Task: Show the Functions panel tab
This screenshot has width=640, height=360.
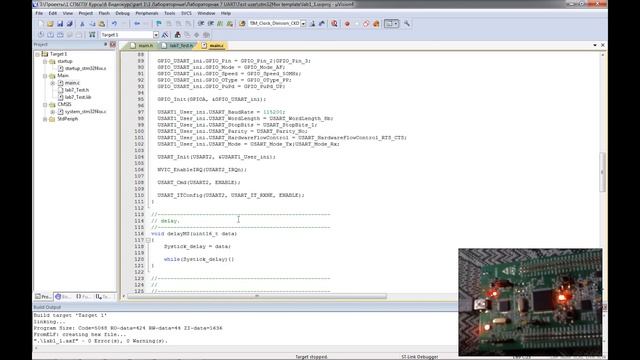Action: coord(83,297)
